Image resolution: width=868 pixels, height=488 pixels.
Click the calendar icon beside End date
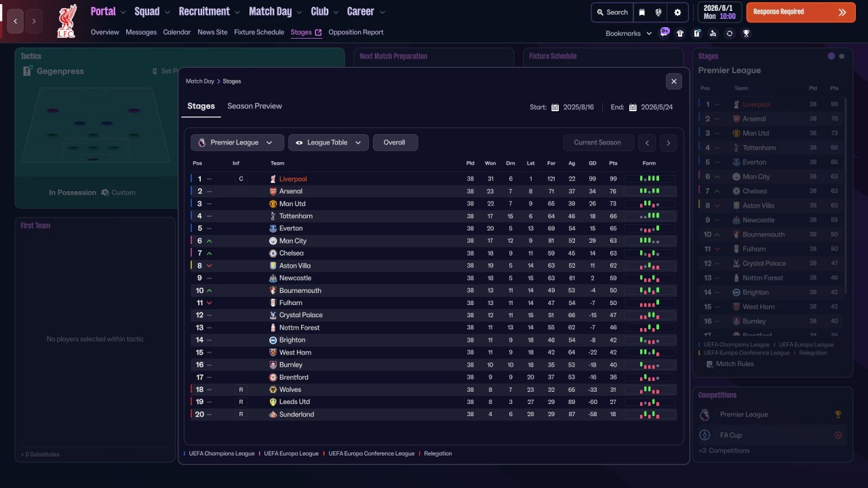click(x=633, y=107)
